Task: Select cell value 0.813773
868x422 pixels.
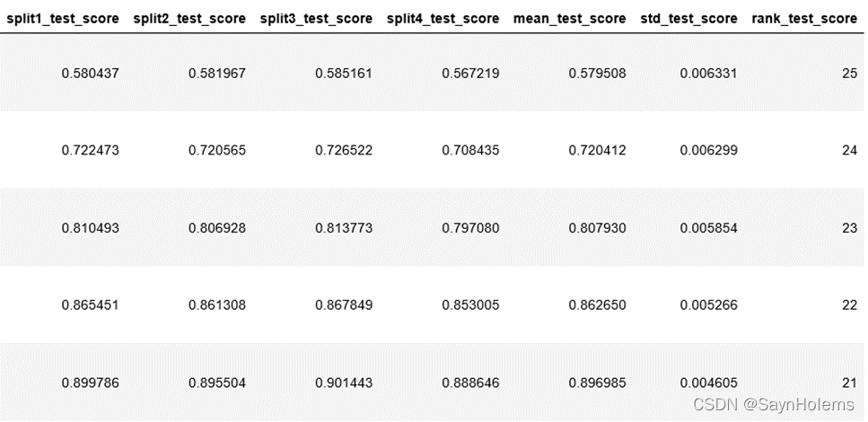Action: 344,228
